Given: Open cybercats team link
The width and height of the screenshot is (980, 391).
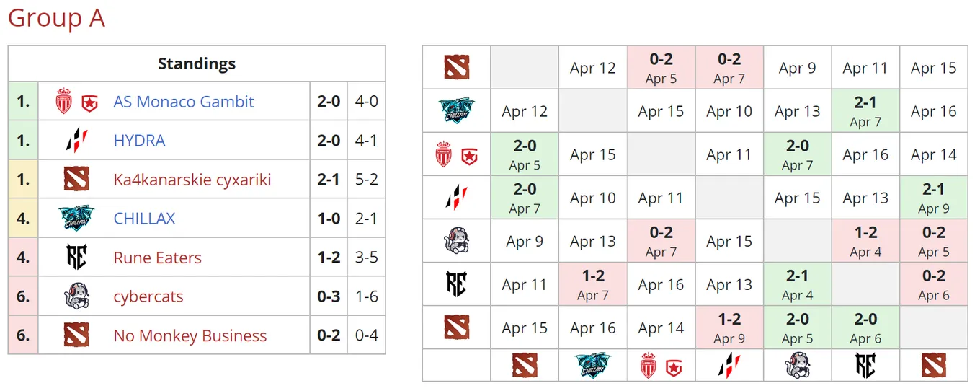Looking at the screenshot, I should coord(148,296).
